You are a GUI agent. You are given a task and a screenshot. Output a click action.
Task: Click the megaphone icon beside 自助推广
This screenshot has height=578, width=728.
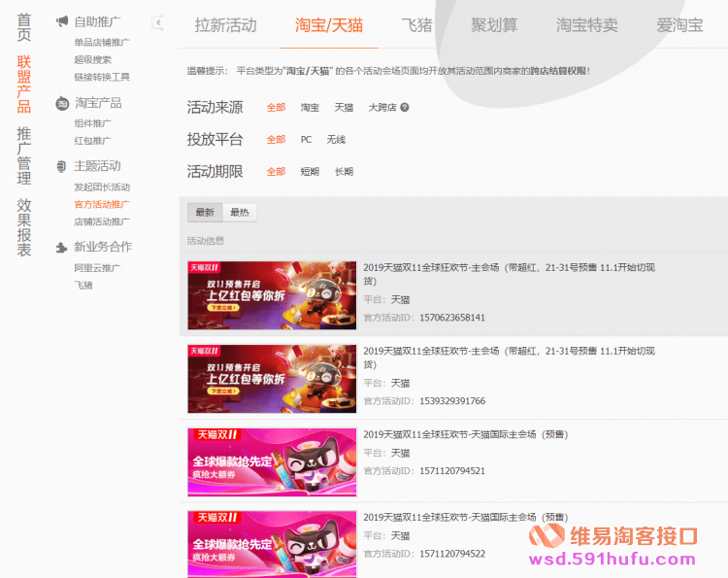point(62,21)
